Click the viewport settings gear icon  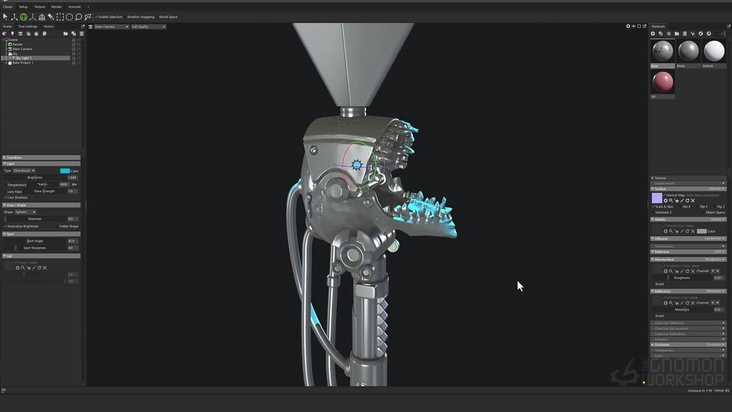coord(628,26)
